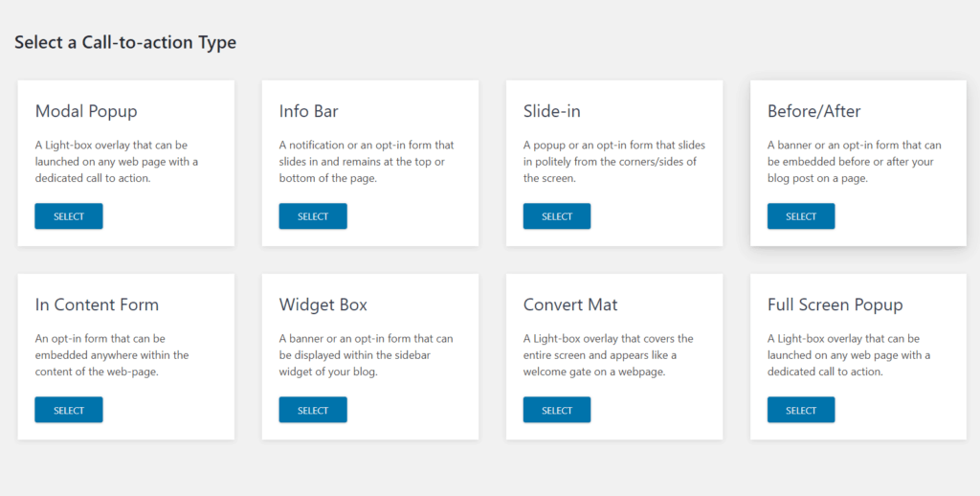Click the Widget Box card title
This screenshot has height=496, width=980.
(x=323, y=304)
